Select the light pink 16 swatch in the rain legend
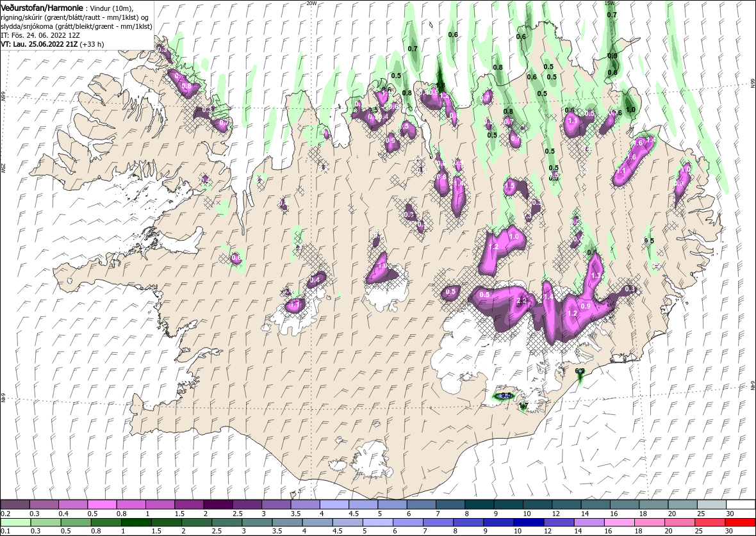The width and height of the screenshot is (756, 536). pyautogui.click(x=619, y=523)
